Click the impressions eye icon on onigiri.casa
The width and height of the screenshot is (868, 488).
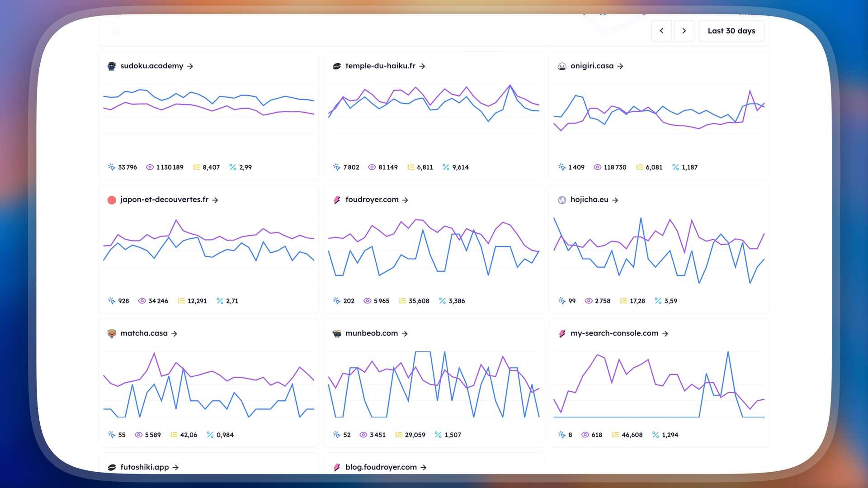[597, 167]
